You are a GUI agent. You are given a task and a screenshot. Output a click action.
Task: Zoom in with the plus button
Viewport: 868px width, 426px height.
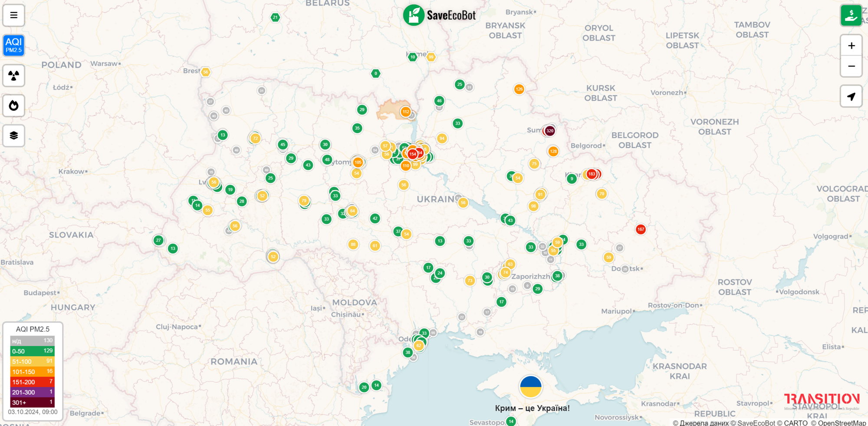(851, 46)
